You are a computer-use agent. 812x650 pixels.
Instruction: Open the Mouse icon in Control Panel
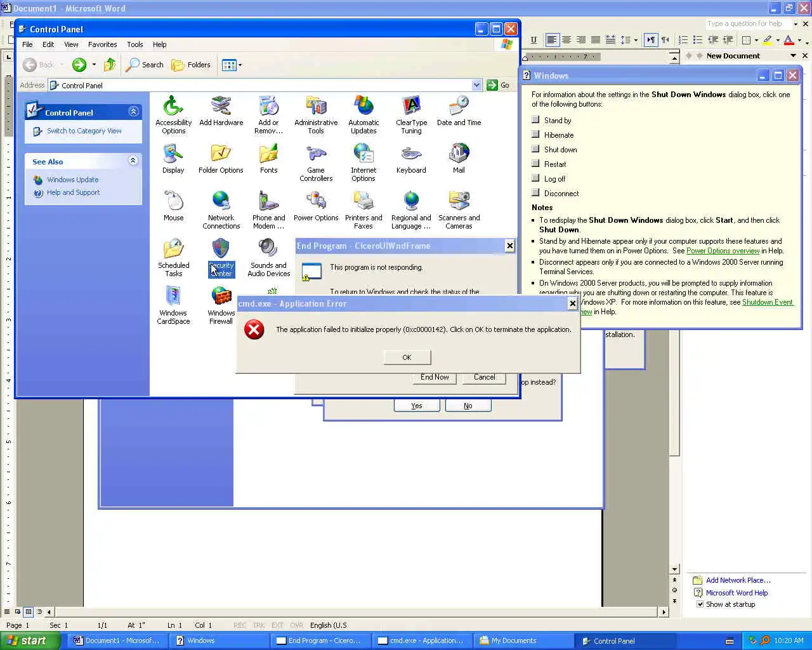pos(173,206)
